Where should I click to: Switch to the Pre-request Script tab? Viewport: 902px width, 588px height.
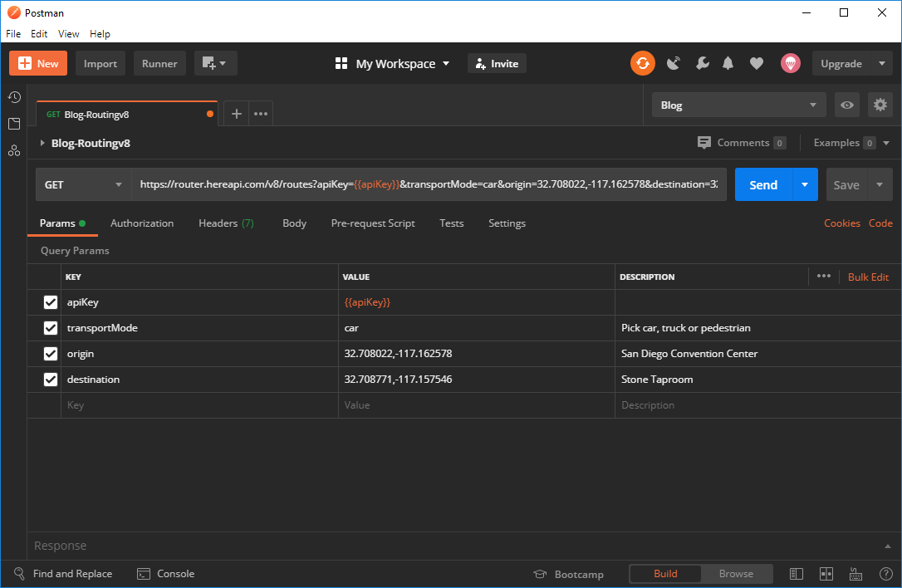[x=373, y=223]
